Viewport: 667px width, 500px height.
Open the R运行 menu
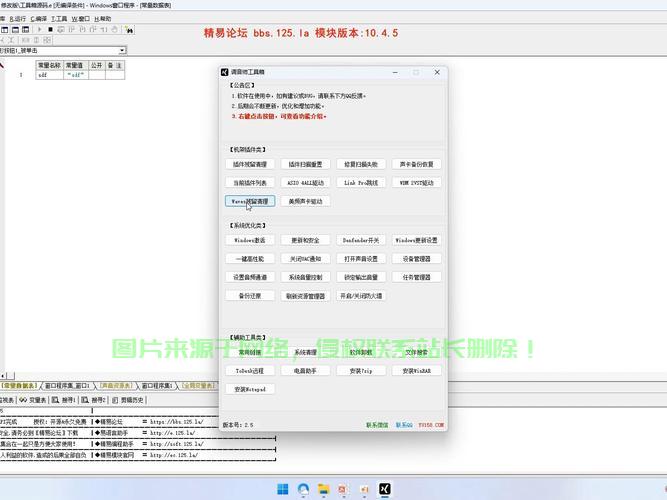tap(17, 19)
